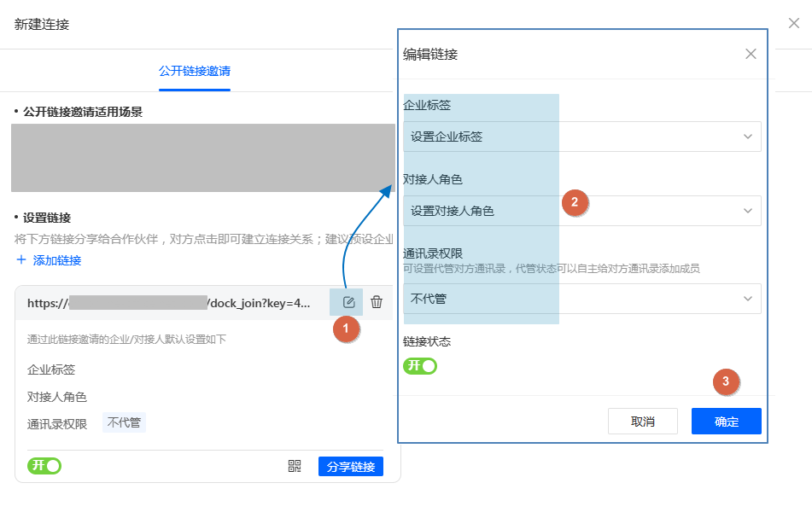Viewport: 812px width, 518px height.
Task: Close the 编辑链接 dialog with X
Action: [x=751, y=54]
